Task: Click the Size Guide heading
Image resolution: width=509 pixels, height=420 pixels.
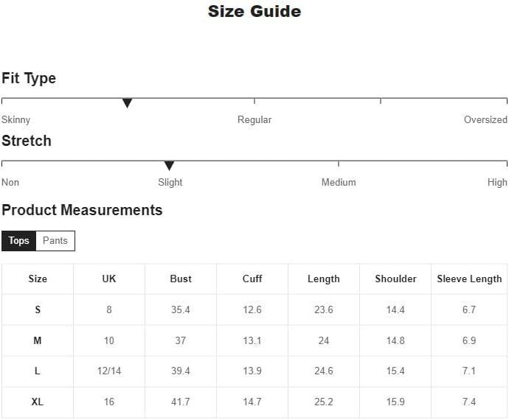Action: (x=254, y=11)
